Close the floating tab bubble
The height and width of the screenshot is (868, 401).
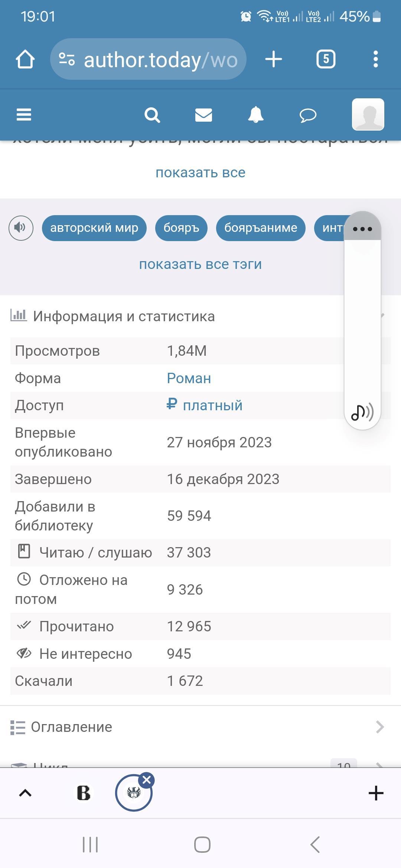[147, 780]
